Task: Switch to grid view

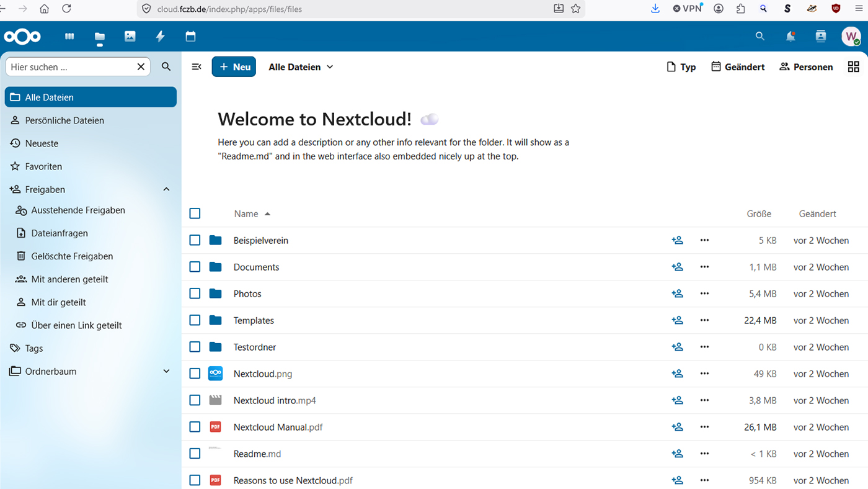Action: tap(853, 67)
